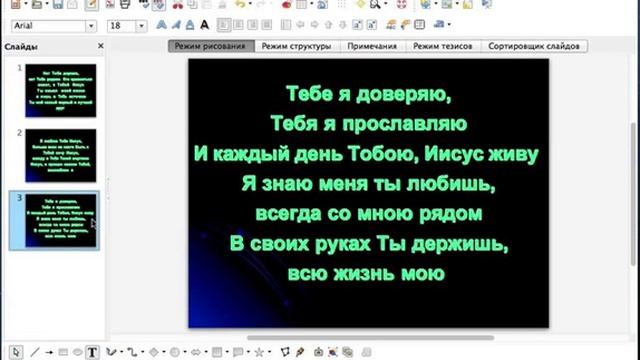Click the black font color A icon
Viewport: 640px width, 360px height.
click(204, 25)
